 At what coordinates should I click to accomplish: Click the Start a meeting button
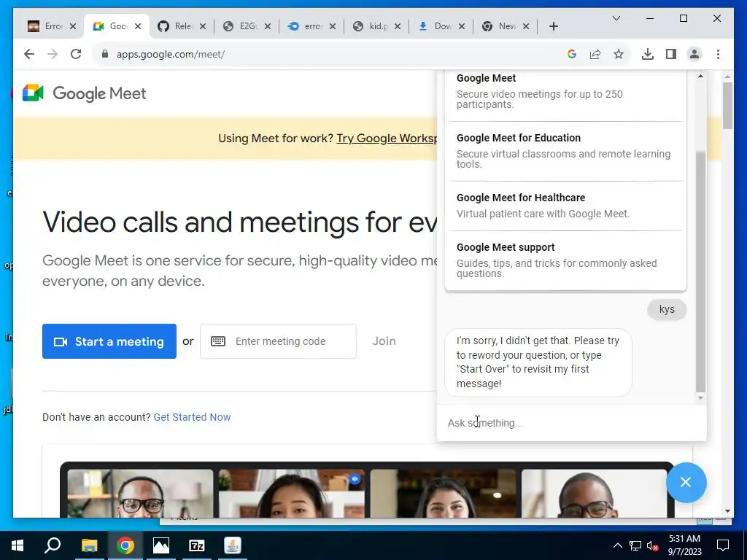click(109, 341)
